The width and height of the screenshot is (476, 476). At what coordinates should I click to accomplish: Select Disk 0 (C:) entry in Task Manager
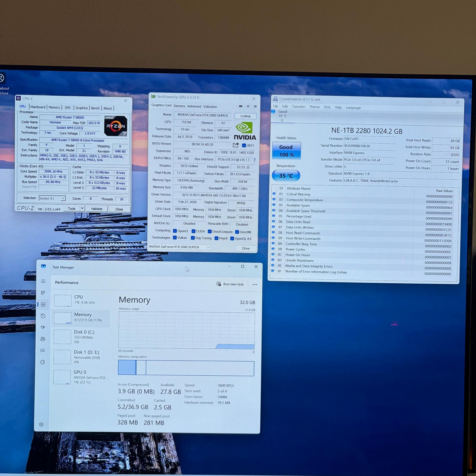(82, 337)
